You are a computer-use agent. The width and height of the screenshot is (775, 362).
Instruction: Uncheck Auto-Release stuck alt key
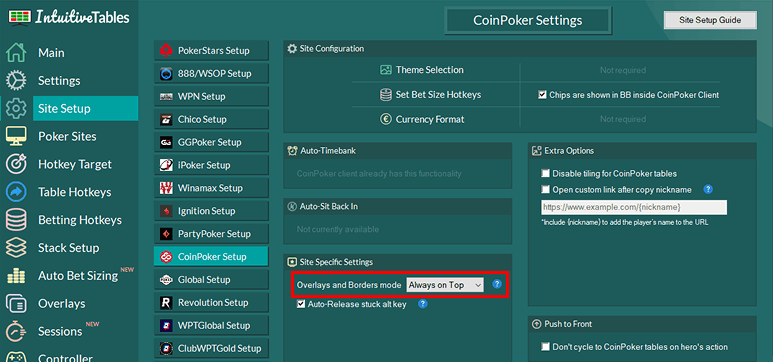[x=301, y=304]
